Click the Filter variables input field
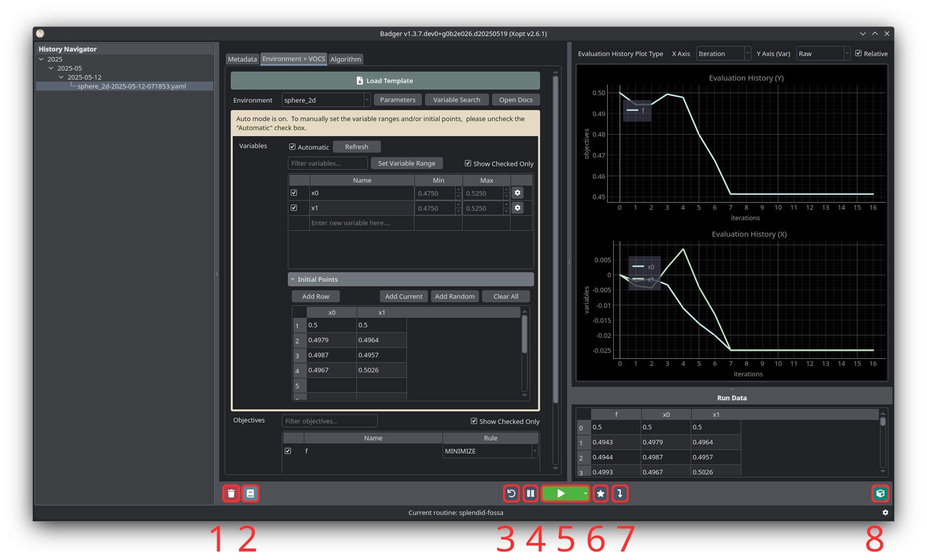This screenshot has height=560, width=927. 328,163
